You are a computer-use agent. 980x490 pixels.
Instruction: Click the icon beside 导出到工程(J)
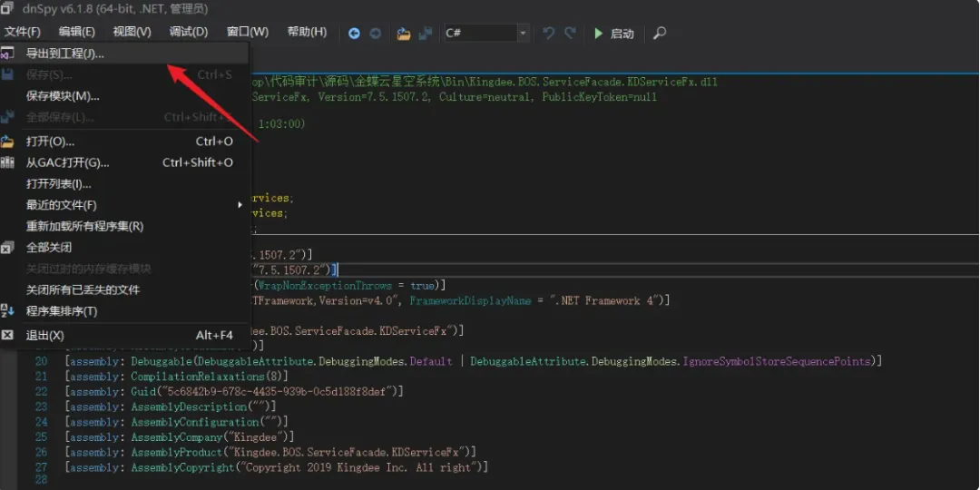point(7,54)
